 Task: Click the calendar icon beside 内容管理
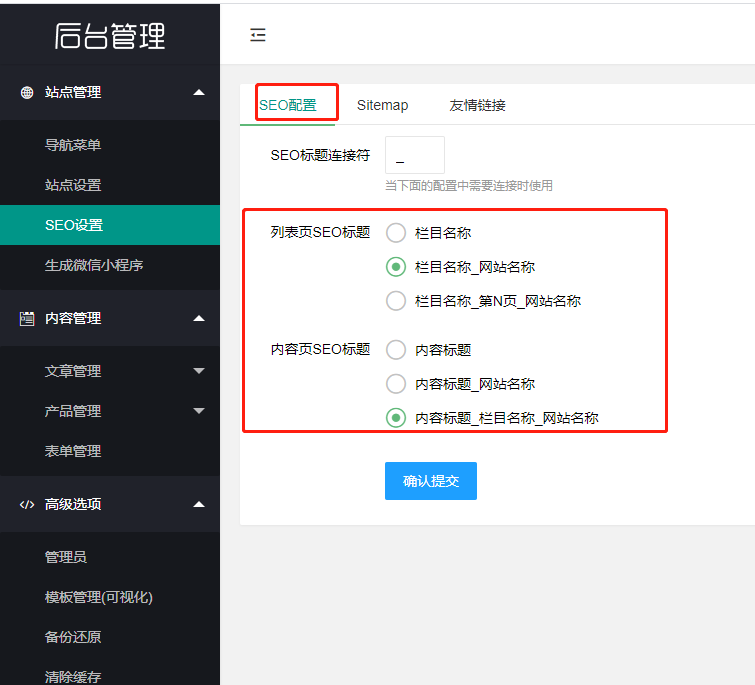point(27,319)
